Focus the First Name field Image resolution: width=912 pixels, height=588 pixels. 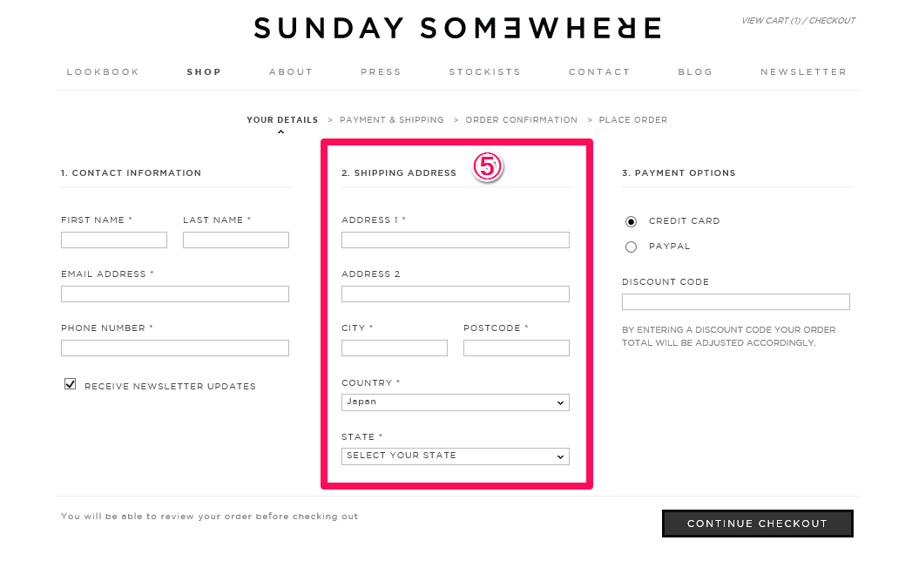tap(114, 240)
